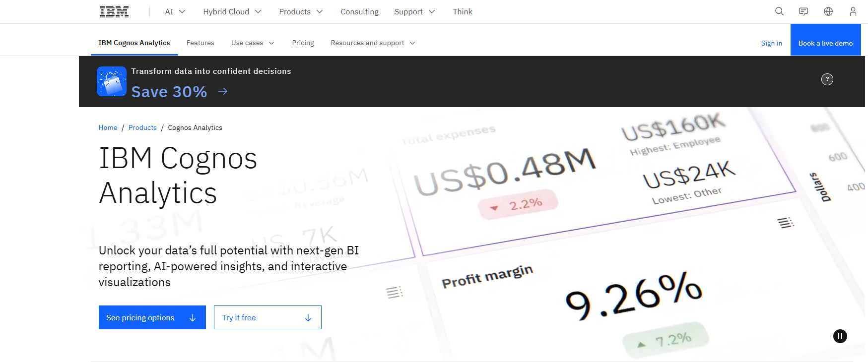Pause the hero background animation
The width and height of the screenshot is (868, 362).
click(x=840, y=336)
